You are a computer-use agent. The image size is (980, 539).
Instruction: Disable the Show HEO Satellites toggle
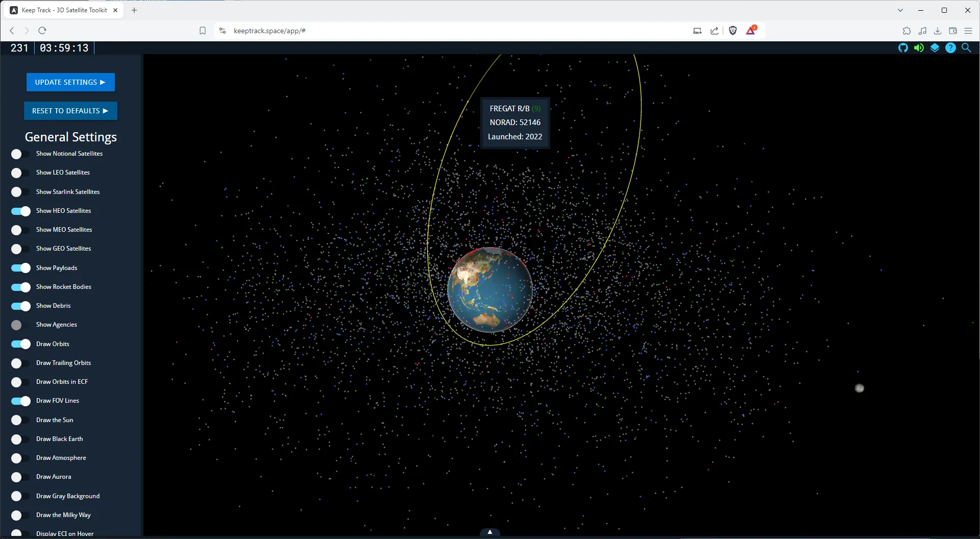pyautogui.click(x=20, y=211)
